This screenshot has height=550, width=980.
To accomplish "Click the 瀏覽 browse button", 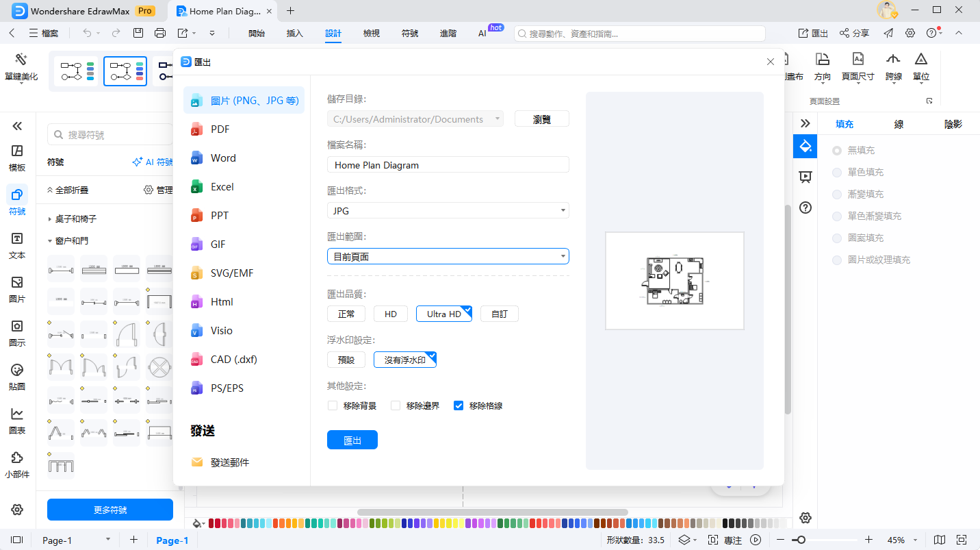I will [x=541, y=119].
